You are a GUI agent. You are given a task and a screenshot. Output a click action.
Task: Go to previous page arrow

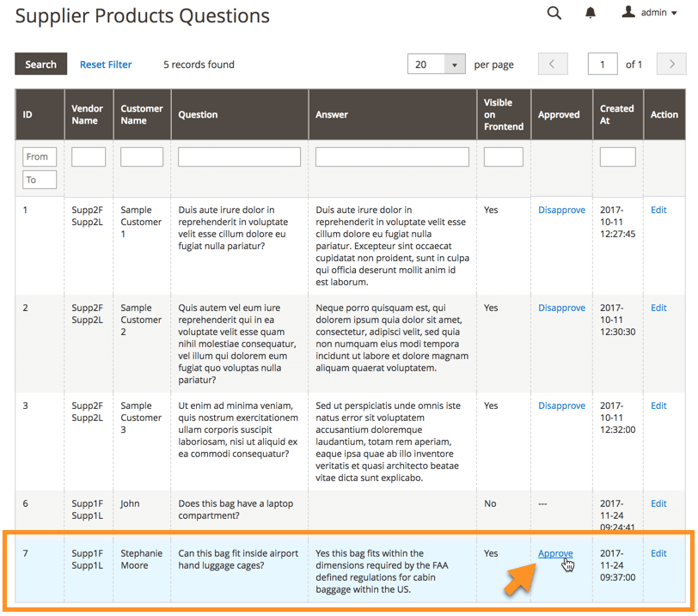point(553,64)
